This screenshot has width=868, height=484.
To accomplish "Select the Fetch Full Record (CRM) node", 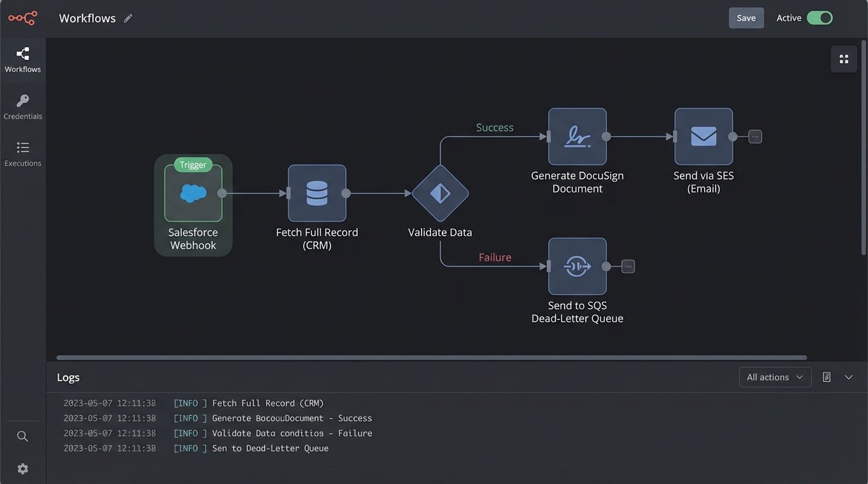I will click(317, 194).
